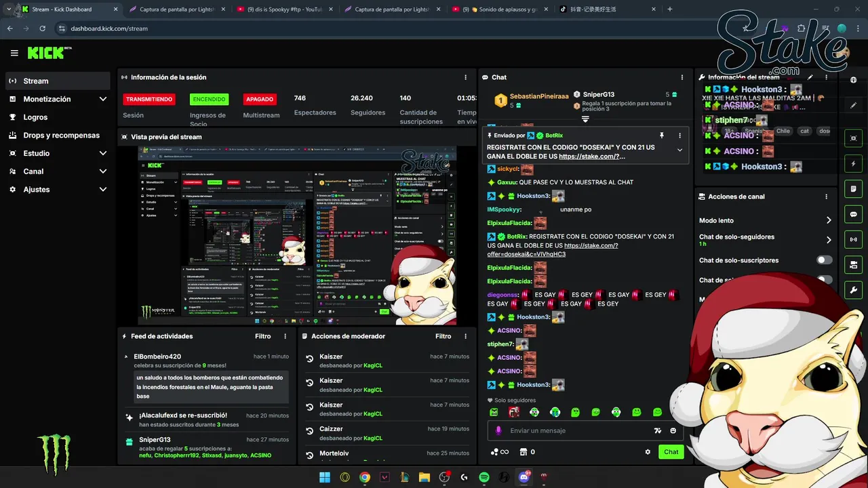Click SniperG13 name in activity feed
Viewport: 868px width, 488px height.
click(155, 439)
